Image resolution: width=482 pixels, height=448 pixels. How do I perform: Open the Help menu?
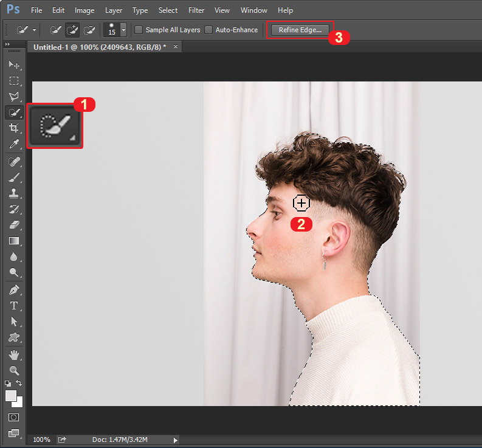[x=285, y=10]
